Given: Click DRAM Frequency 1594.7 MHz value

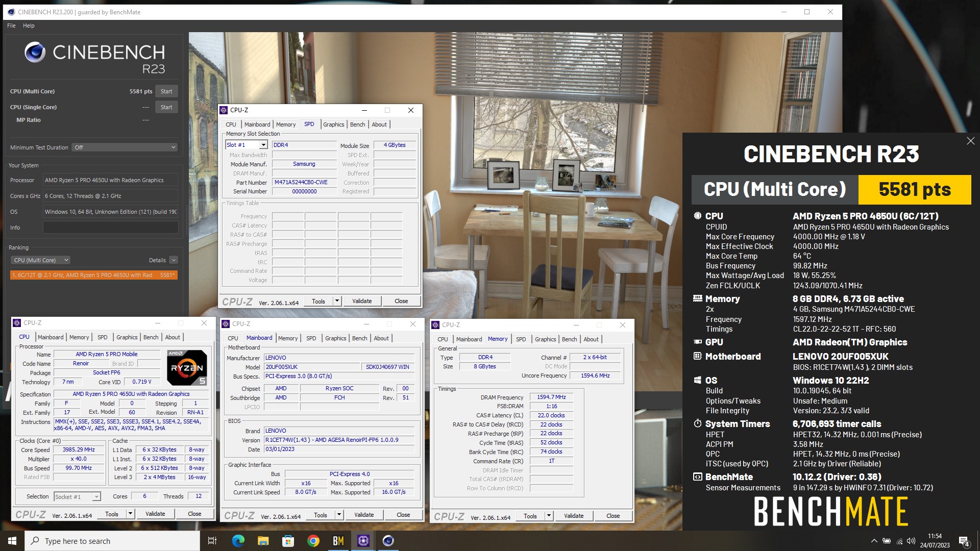Looking at the screenshot, I should [551, 397].
